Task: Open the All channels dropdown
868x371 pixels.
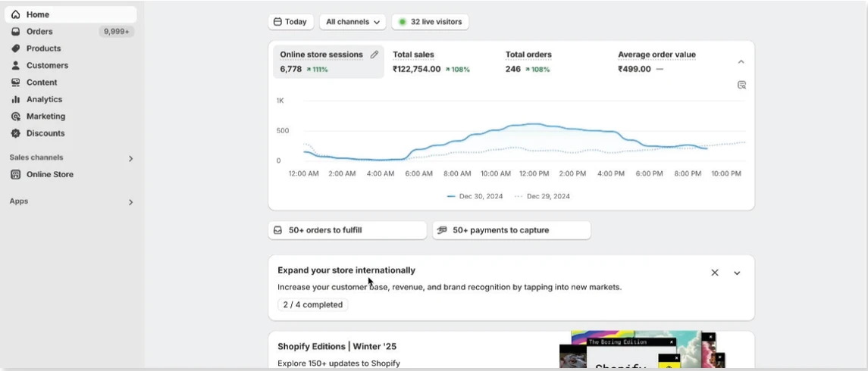Action: click(x=353, y=22)
